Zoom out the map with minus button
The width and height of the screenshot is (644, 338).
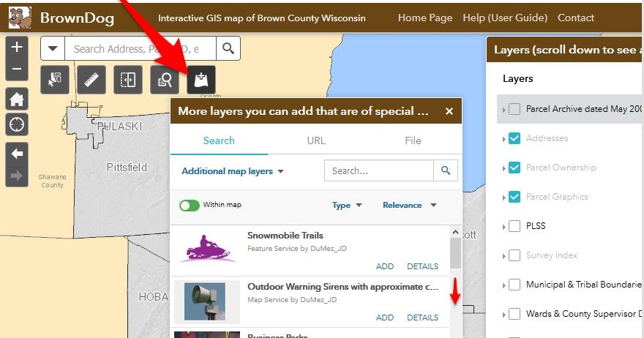click(x=17, y=69)
